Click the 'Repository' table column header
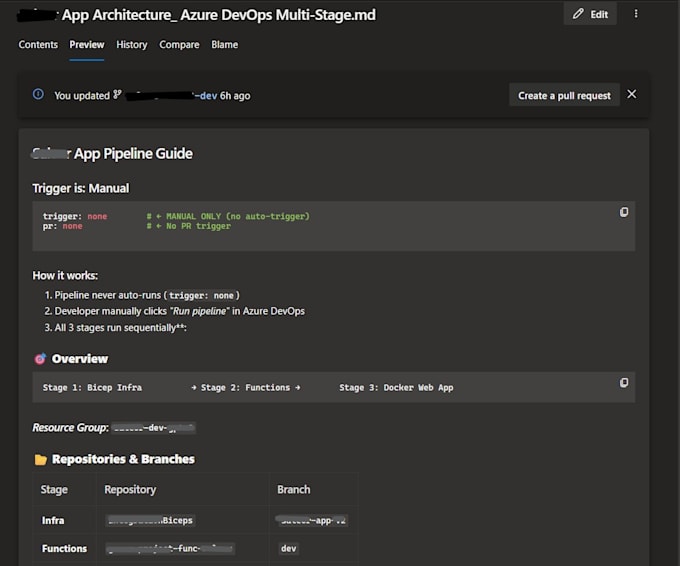 click(130, 490)
